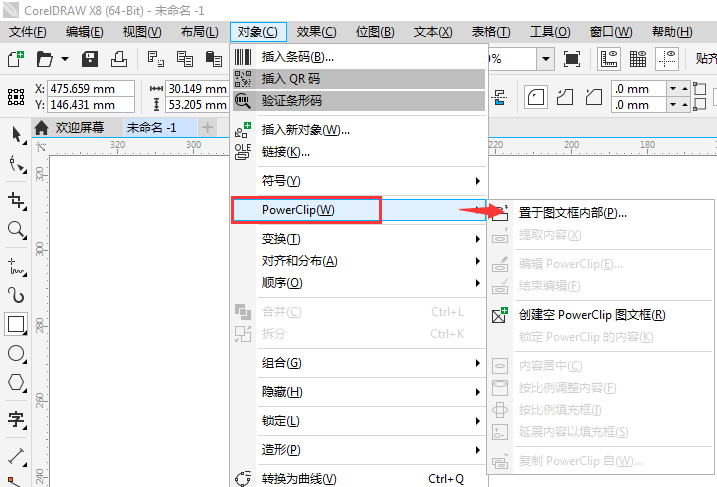Select the Ellipse tool
The image size is (717, 487).
(16, 353)
